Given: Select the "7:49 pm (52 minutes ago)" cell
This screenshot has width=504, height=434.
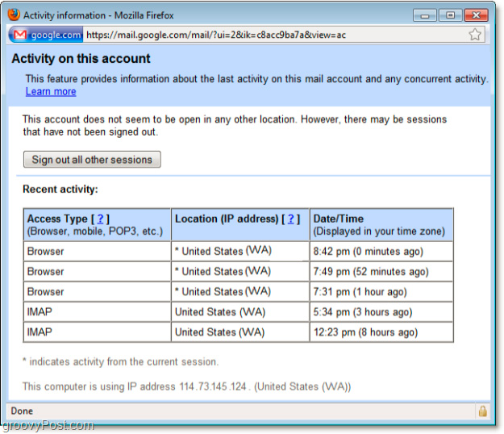Looking at the screenshot, I should click(x=381, y=272).
